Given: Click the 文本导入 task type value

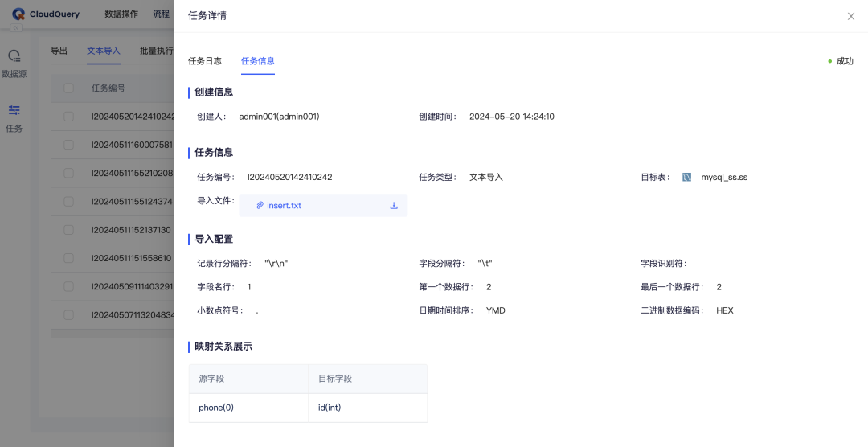Looking at the screenshot, I should point(486,177).
